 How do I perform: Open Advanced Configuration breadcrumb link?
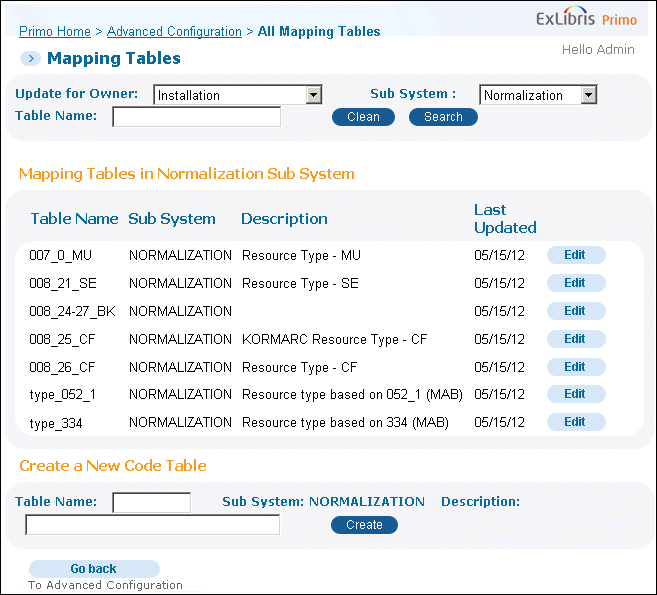174,31
